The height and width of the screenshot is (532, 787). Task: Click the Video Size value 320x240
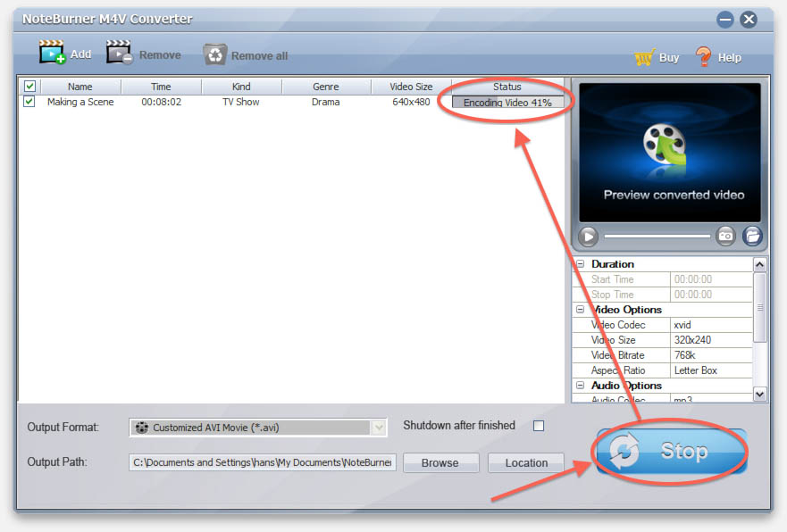(711, 340)
